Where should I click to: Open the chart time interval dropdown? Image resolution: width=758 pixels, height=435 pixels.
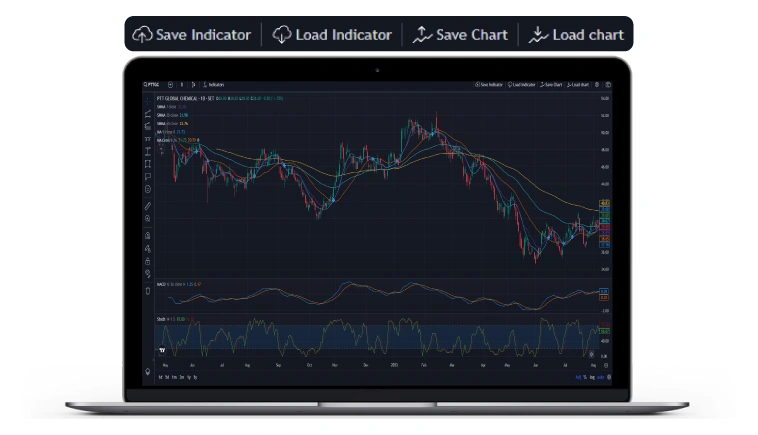182,85
